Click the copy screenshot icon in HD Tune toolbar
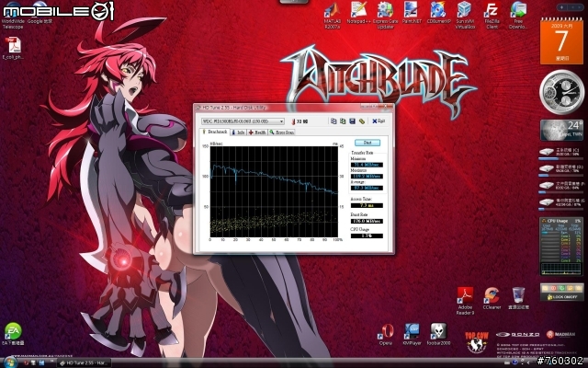 (343, 121)
